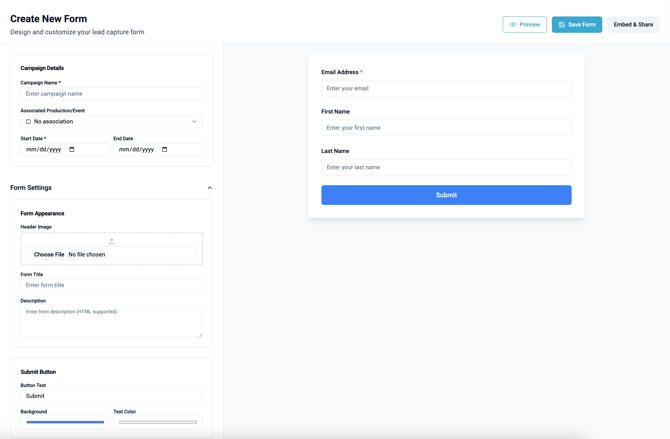Collapse the Form Settings section
The image size is (670, 439).
click(209, 188)
